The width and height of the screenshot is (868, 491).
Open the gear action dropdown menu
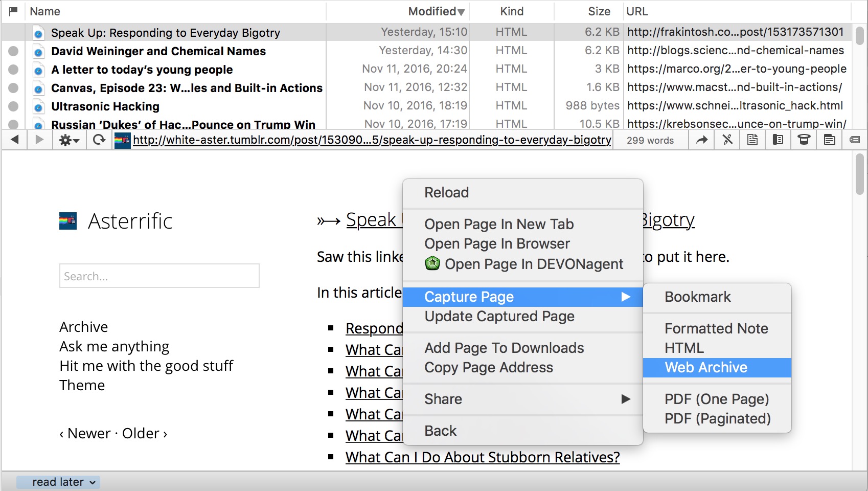[69, 140]
